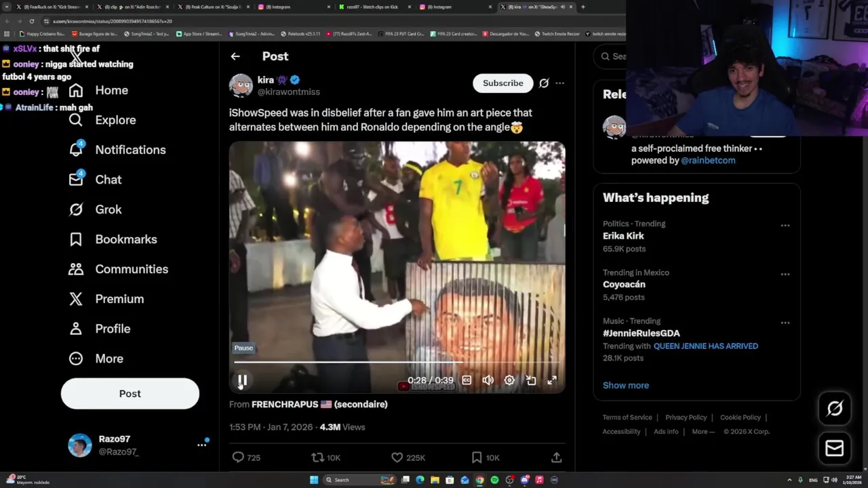The width and height of the screenshot is (868, 488).
Task: Open Coyoacán trend options dots
Action: point(785,274)
